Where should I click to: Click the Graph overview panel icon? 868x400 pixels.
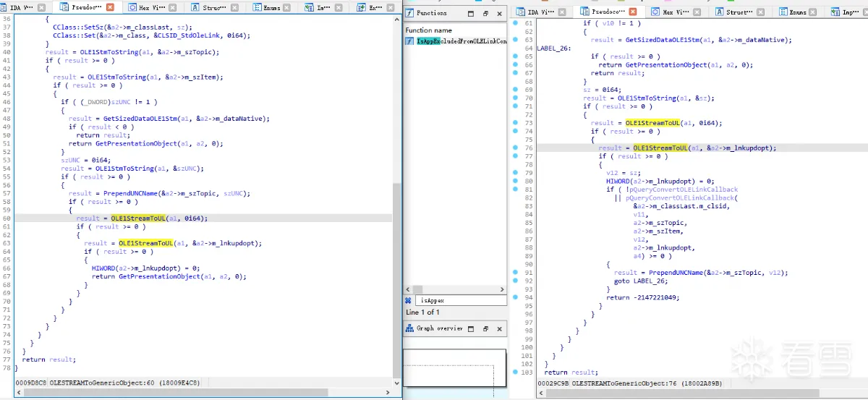(409, 328)
